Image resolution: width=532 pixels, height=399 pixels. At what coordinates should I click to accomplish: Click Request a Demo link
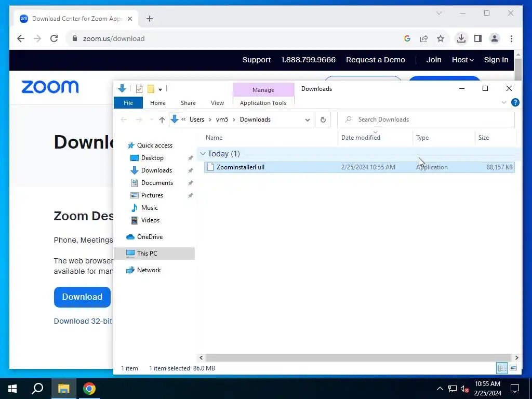tap(375, 60)
